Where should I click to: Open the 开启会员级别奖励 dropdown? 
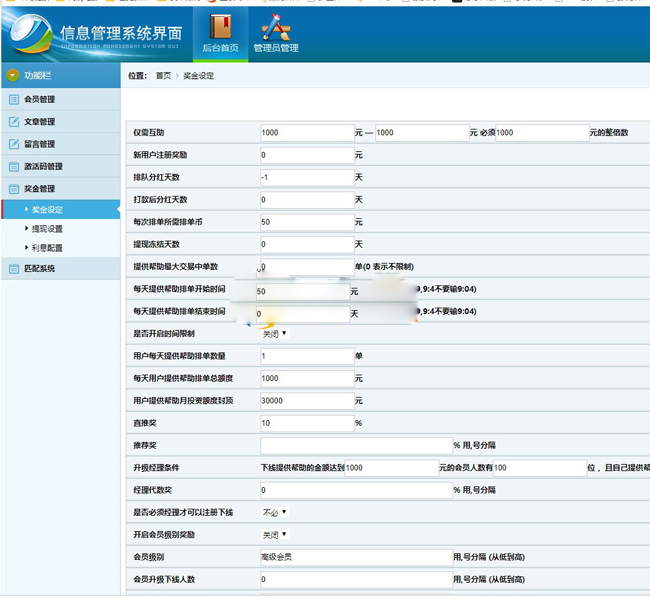pyautogui.click(x=274, y=535)
